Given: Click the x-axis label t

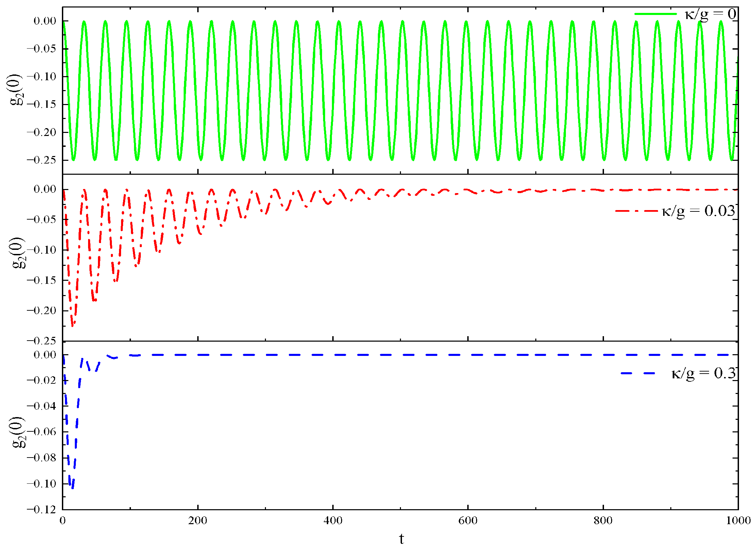Looking at the screenshot, I should click(x=401, y=539).
